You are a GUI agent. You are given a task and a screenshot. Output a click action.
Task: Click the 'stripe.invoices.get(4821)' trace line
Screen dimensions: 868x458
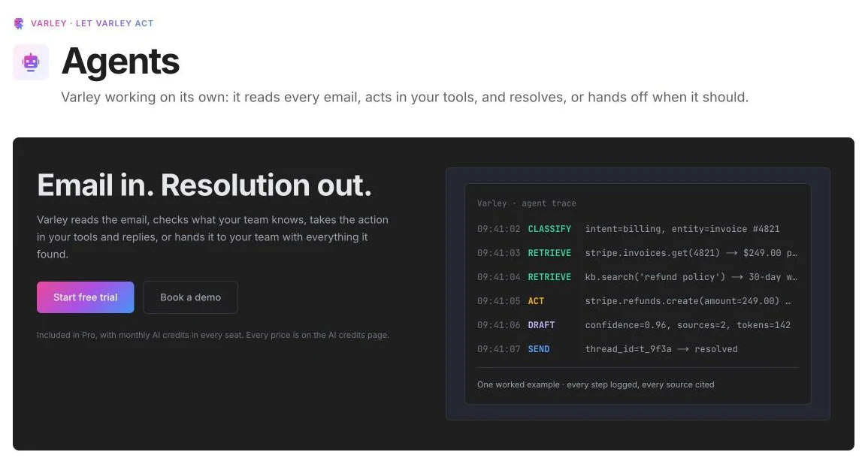click(691, 253)
